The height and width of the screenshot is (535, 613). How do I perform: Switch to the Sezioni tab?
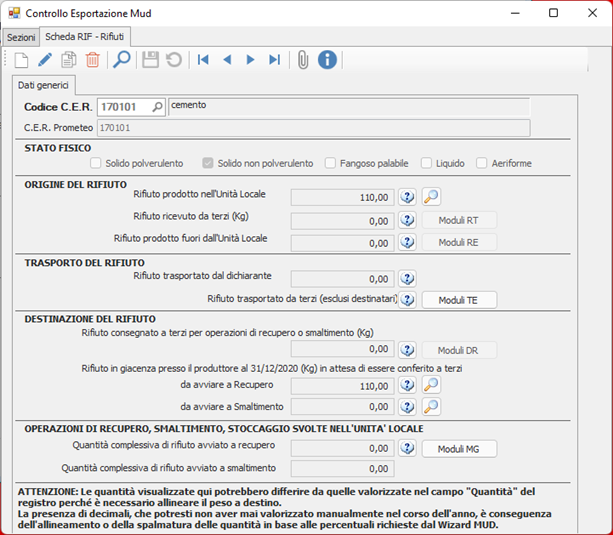pos(20,36)
